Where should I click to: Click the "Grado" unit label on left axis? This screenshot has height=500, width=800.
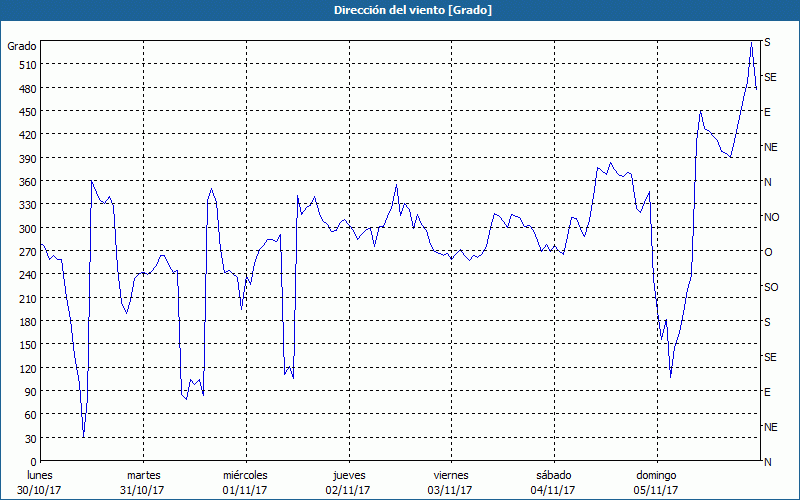coord(22,46)
